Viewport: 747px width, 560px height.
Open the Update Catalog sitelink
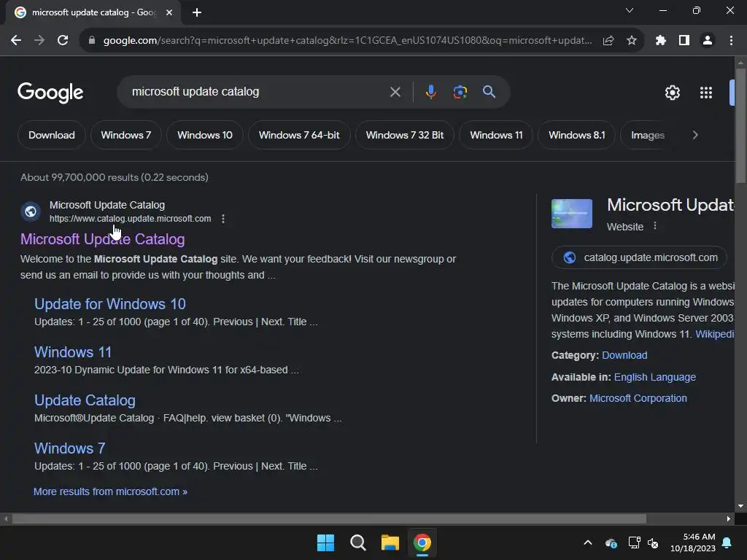[85, 400]
